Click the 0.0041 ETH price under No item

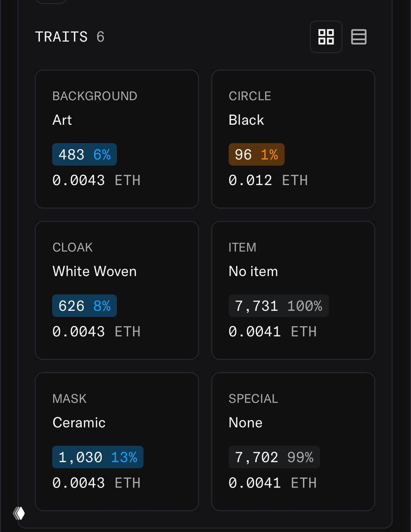pos(272,332)
